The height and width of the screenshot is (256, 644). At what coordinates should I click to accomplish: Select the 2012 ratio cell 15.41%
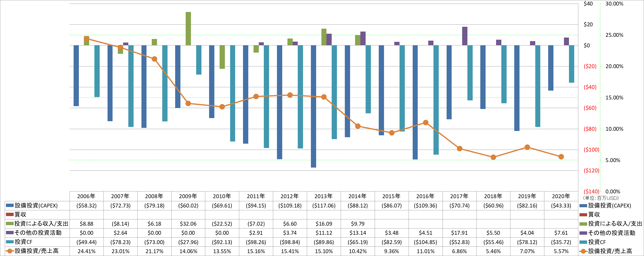290,251
